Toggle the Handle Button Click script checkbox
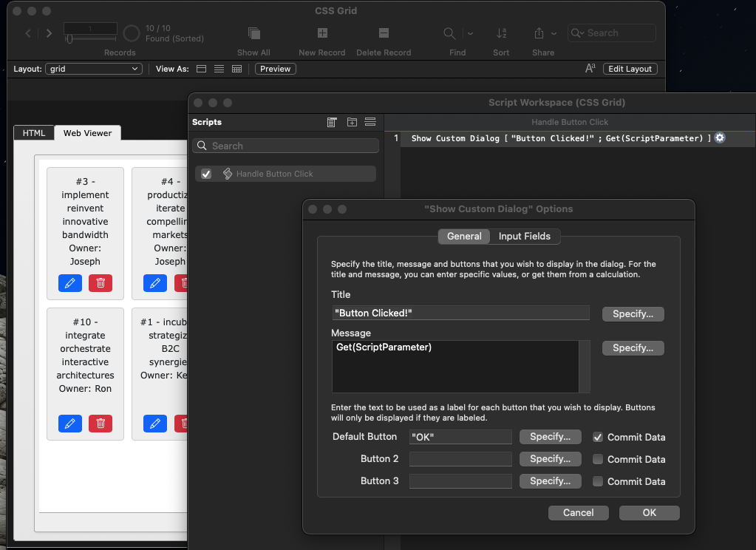 [206, 174]
